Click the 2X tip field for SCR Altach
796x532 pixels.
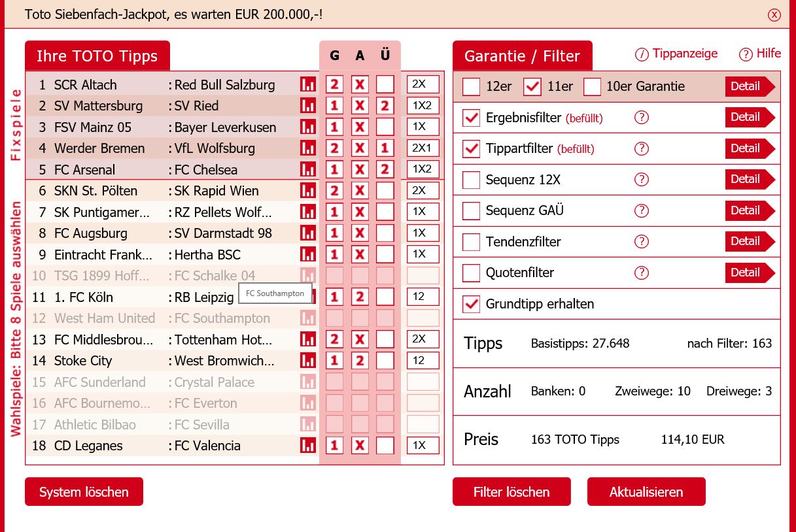pyautogui.click(x=423, y=84)
